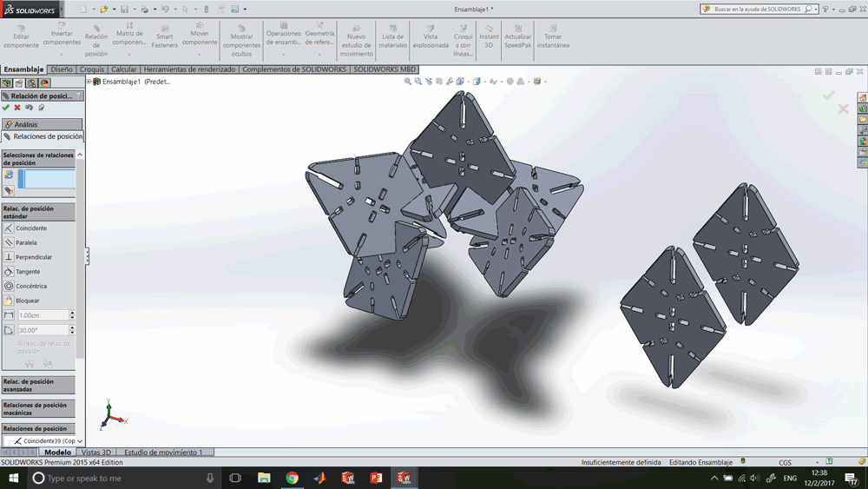The height and width of the screenshot is (489, 868).
Task: Click Lista de materiales
Action: coord(393,37)
